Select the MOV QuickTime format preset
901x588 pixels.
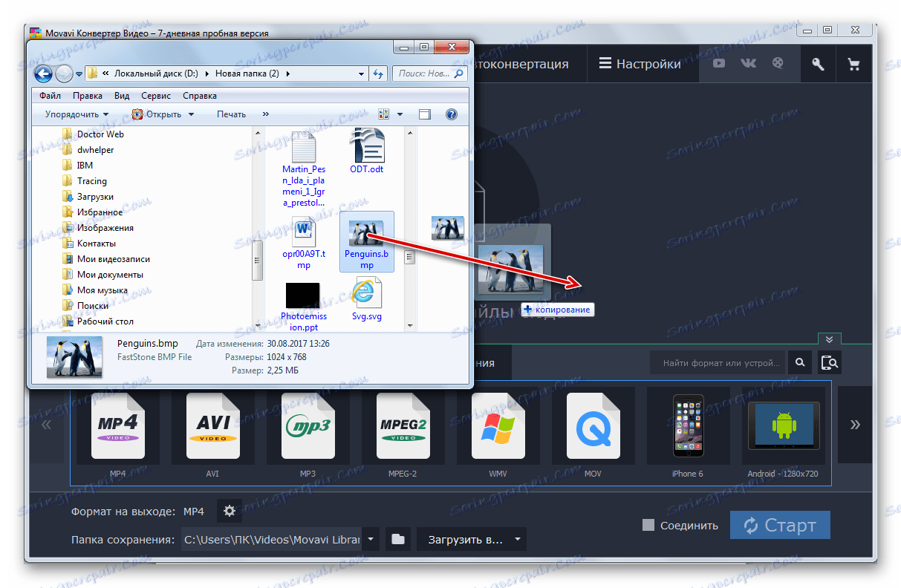(x=593, y=427)
